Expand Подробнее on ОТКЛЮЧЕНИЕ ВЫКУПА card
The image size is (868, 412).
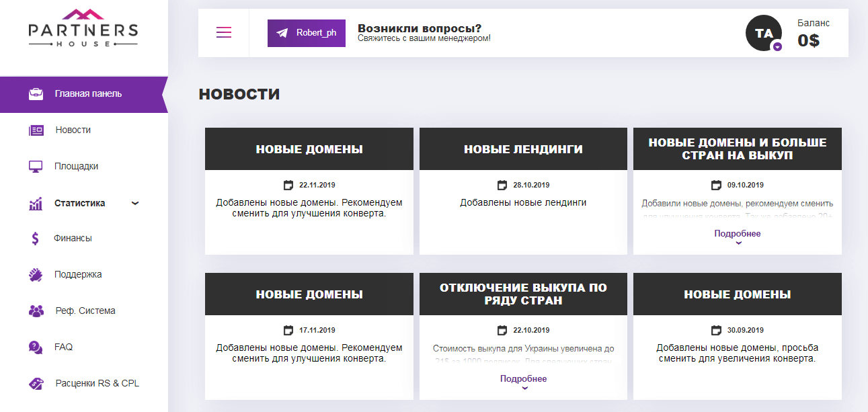coord(523,378)
